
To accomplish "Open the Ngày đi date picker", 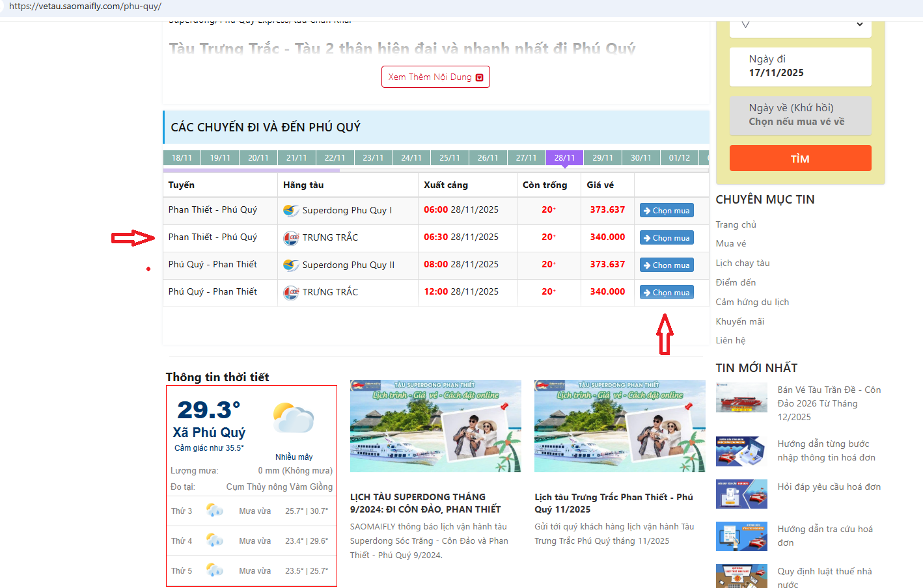I will (800, 66).
